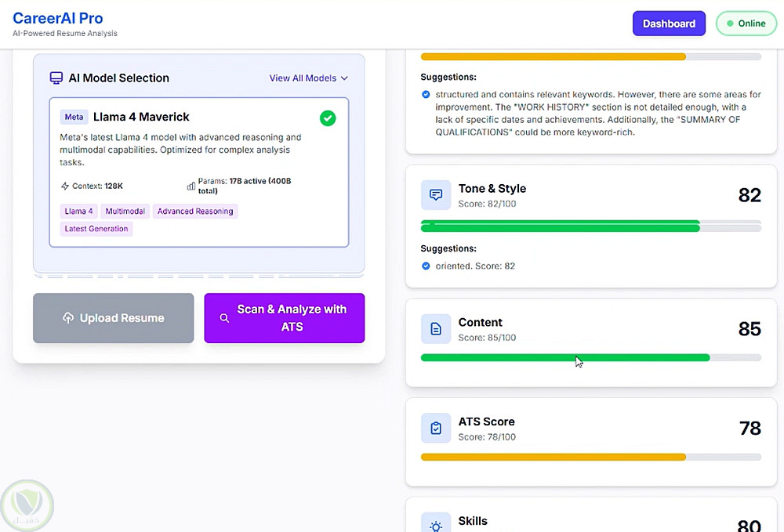
Task: Toggle the green checkmark on Llama 4 Maverick
Action: click(328, 118)
